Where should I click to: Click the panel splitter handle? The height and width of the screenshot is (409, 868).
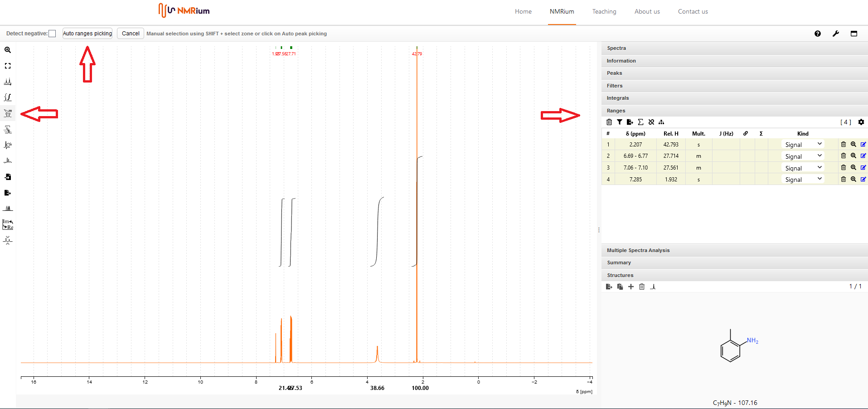tap(599, 230)
